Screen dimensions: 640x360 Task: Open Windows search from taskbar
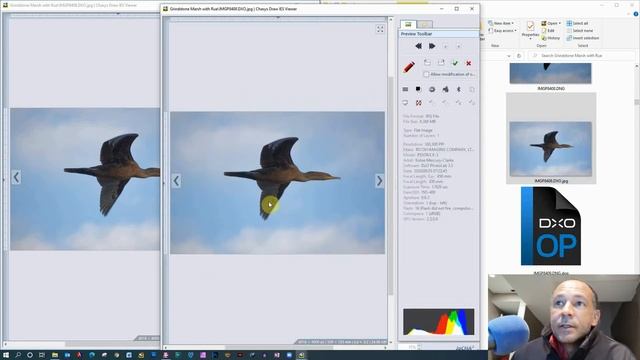point(18,355)
